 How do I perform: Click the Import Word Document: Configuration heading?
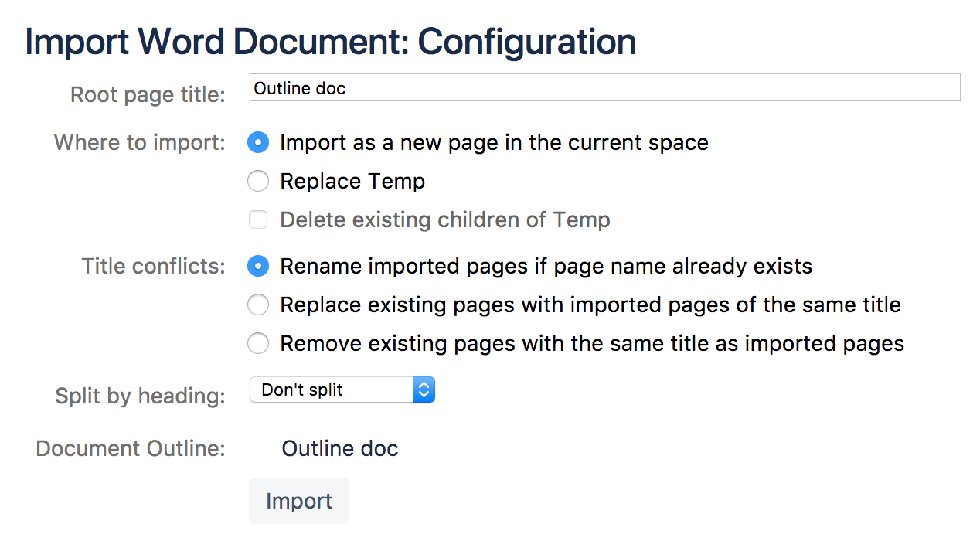[x=331, y=42]
